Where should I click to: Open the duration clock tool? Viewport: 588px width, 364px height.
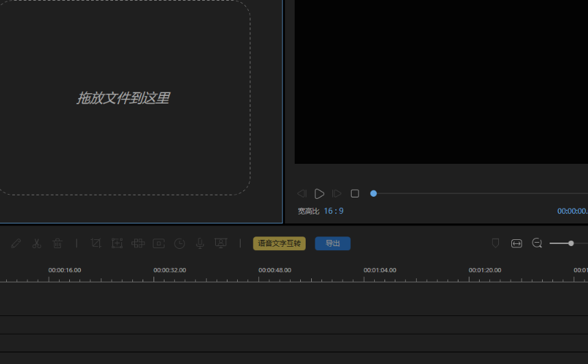[180, 243]
